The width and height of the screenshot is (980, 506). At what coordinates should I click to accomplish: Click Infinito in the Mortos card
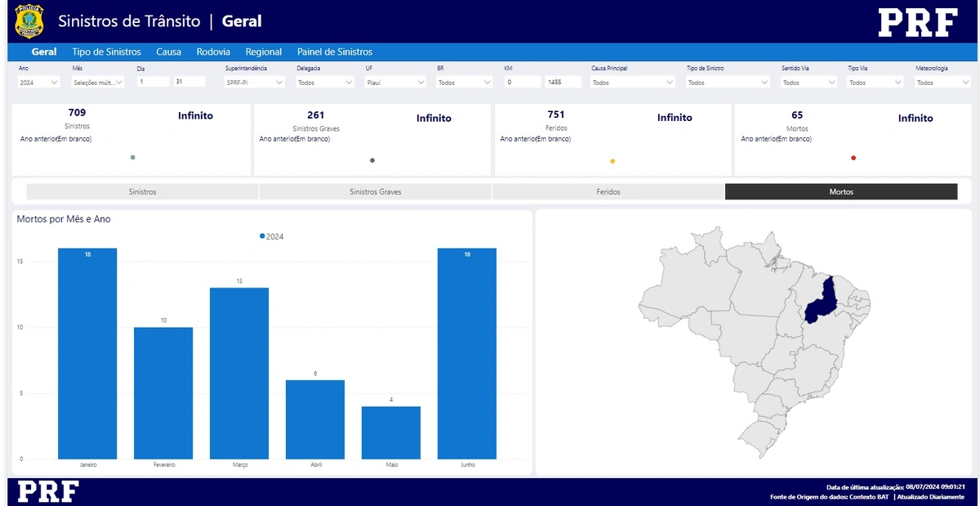pyautogui.click(x=915, y=119)
